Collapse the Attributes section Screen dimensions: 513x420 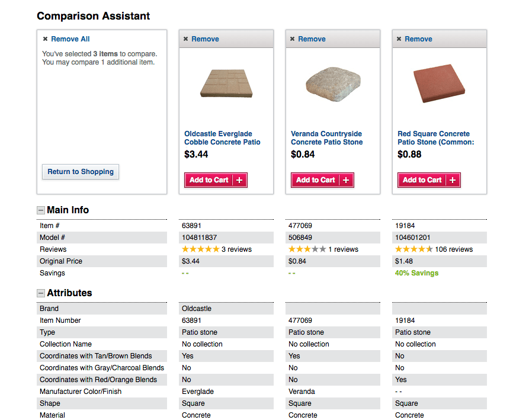(x=40, y=293)
